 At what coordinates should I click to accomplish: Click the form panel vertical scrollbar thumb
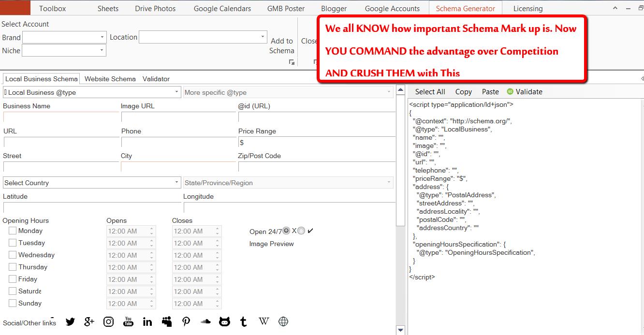coord(400,160)
